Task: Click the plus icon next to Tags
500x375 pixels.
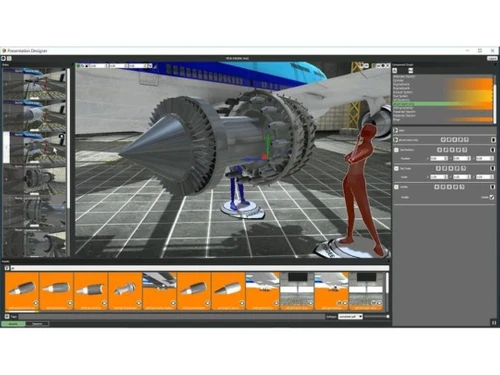Action: [7, 316]
